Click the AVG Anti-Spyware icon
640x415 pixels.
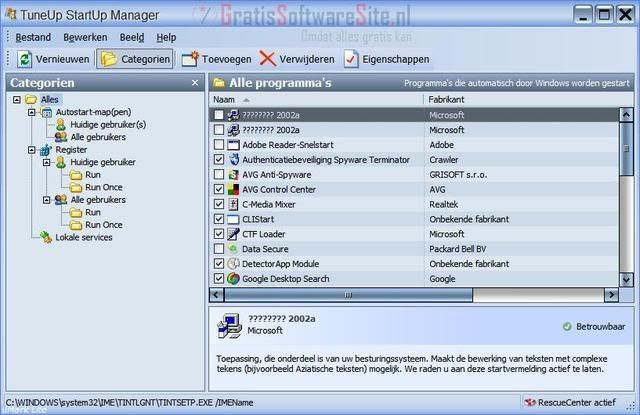pos(233,175)
